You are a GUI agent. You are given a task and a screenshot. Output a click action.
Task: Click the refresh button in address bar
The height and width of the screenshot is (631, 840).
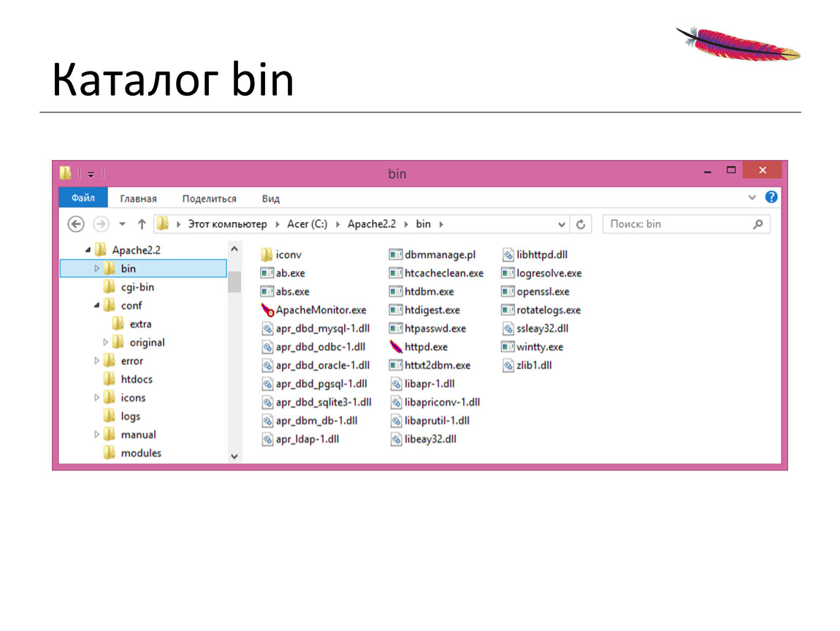pos(581,225)
